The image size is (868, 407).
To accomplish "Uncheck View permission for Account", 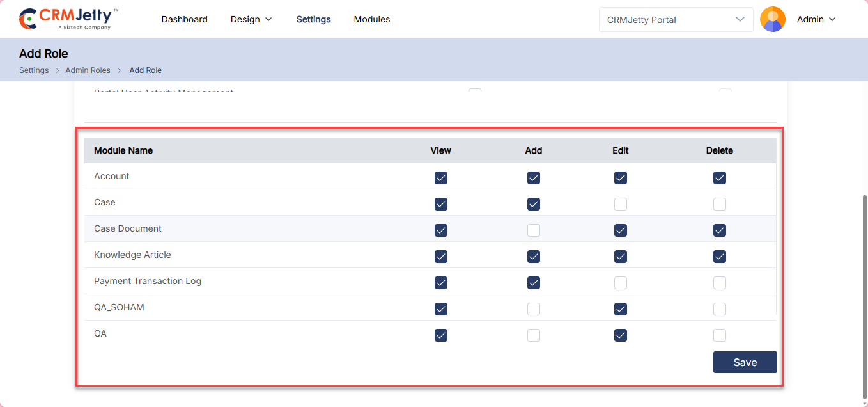I will (440, 178).
